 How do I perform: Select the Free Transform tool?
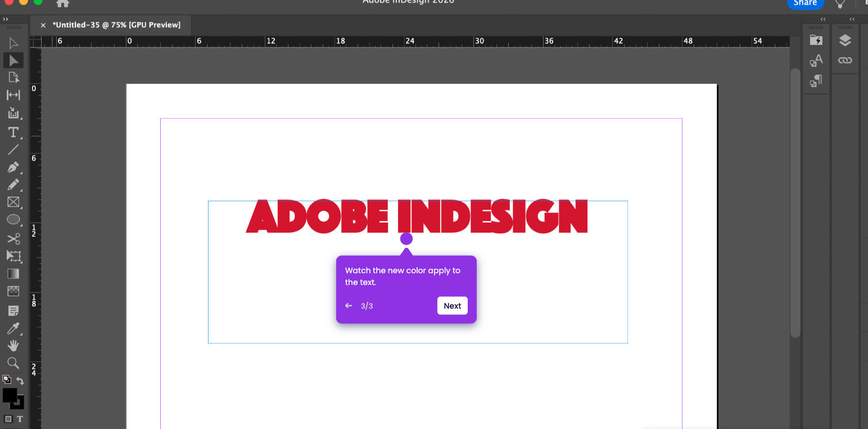(13, 256)
